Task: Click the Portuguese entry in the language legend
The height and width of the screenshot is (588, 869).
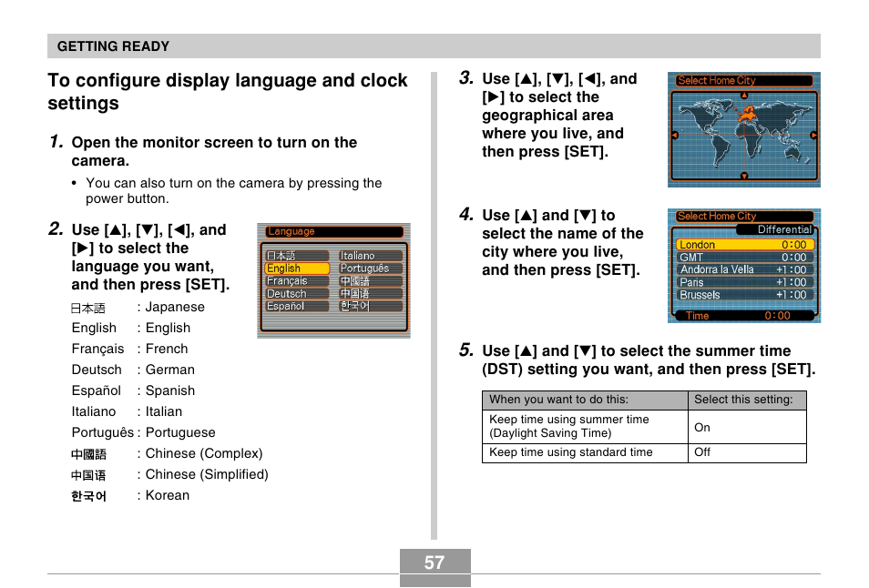Action: (144, 433)
